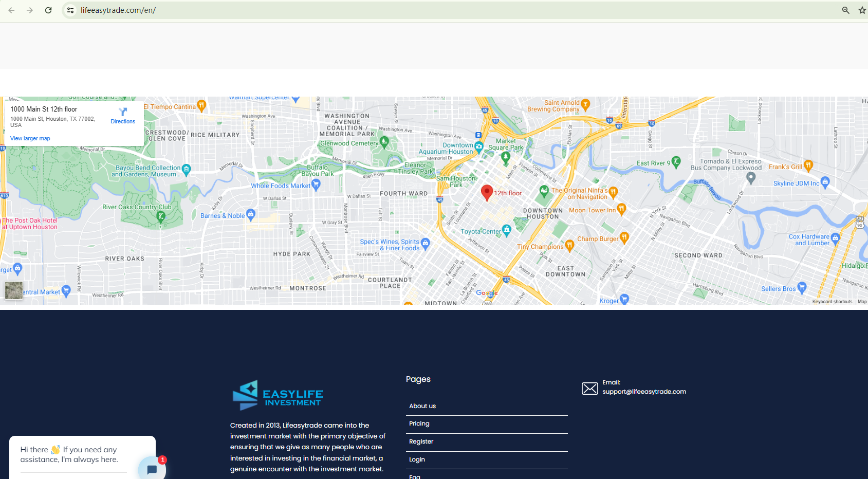
Task: Click the East River 9 marker
Action: (676, 161)
